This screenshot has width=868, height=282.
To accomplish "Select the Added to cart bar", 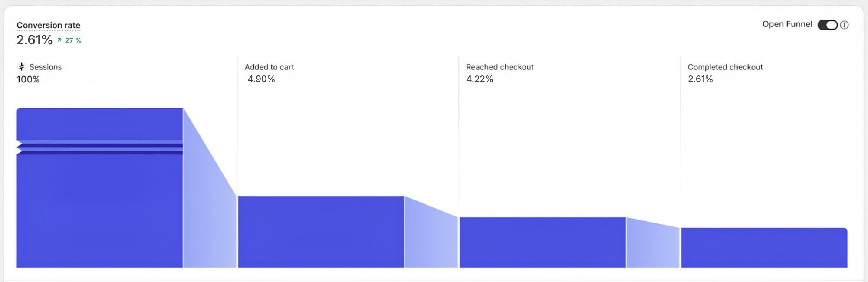I will 321,232.
